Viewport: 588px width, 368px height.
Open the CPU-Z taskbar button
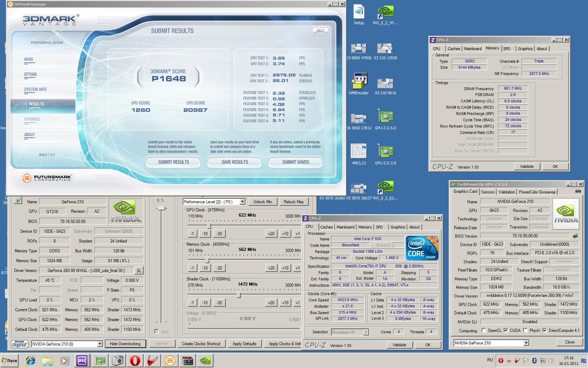tap(82, 361)
